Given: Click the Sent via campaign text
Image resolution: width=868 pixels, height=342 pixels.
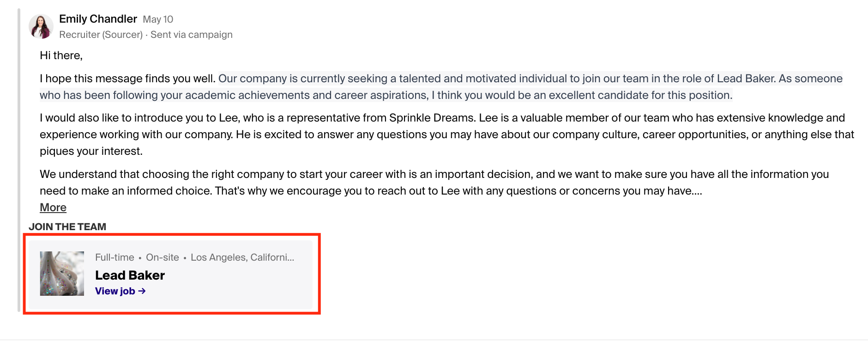Looking at the screenshot, I should pos(192,35).
